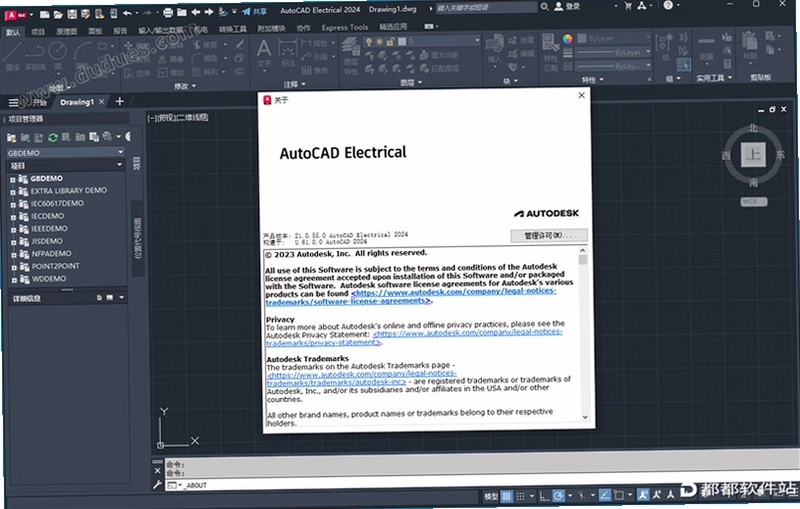Click the hamburger menu beside 开始 tab

pyautogui.click(x=13, y=103)
